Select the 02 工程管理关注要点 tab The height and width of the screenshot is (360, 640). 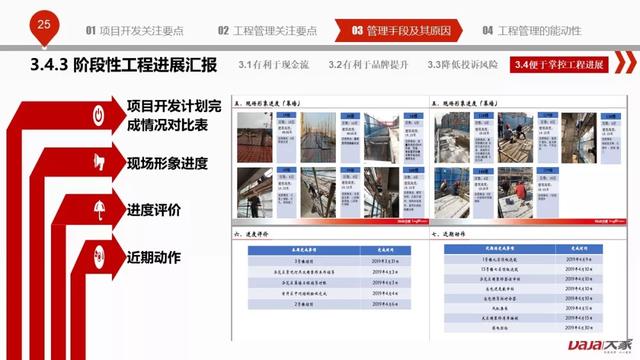click(x=267, y=31)
